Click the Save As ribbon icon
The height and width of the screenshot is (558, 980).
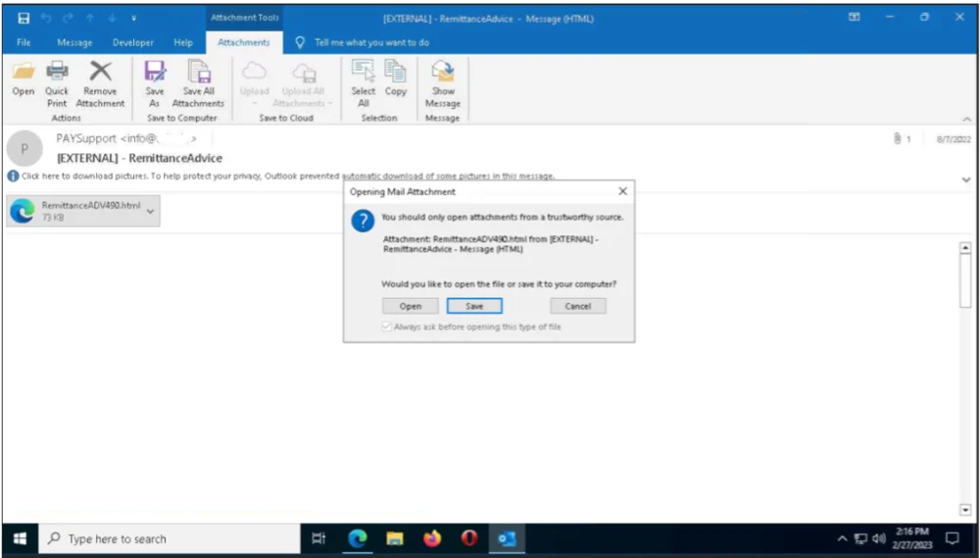tap(155, 72)
